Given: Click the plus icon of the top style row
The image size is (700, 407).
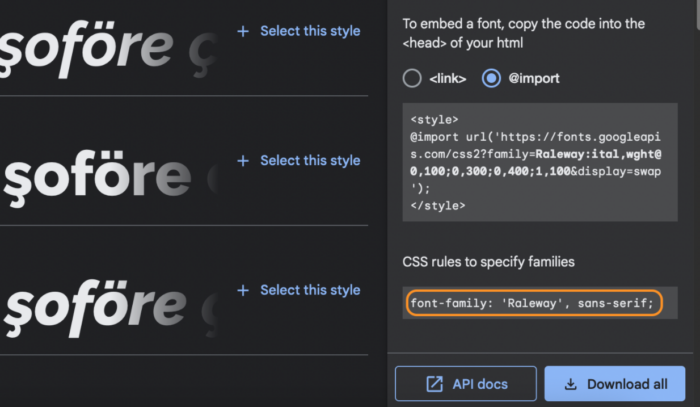Looking at the screenshot, I should (x=243, y=31).
